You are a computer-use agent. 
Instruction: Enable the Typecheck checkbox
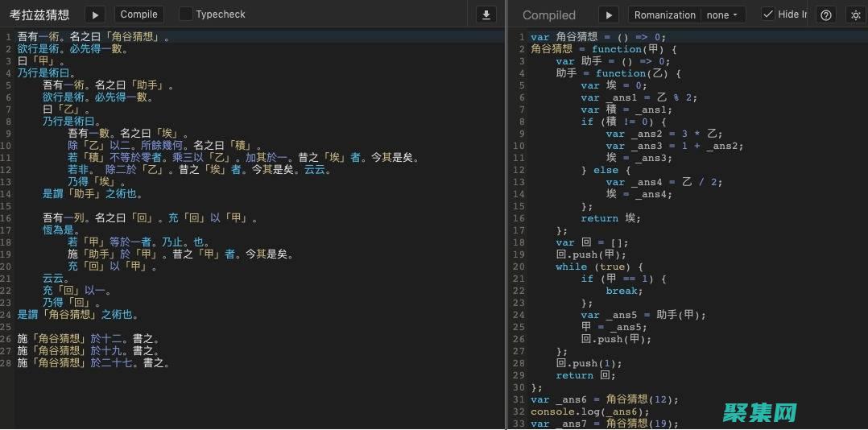click(x=186, y=14)
